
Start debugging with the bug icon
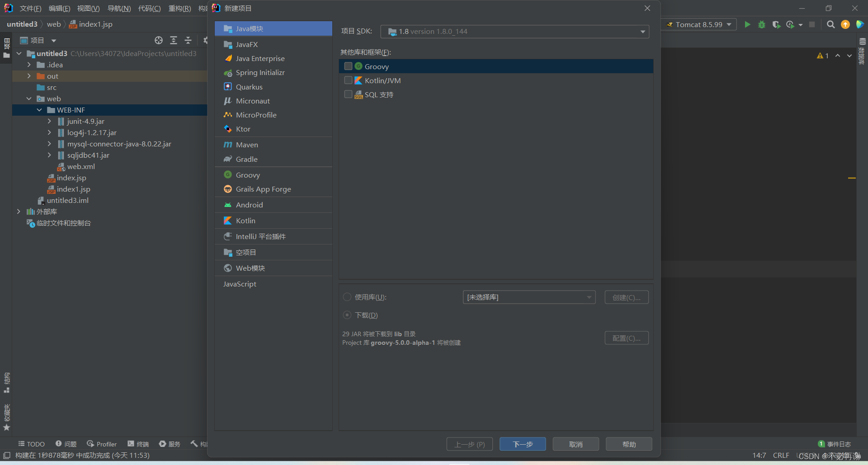tap(762, 24)
